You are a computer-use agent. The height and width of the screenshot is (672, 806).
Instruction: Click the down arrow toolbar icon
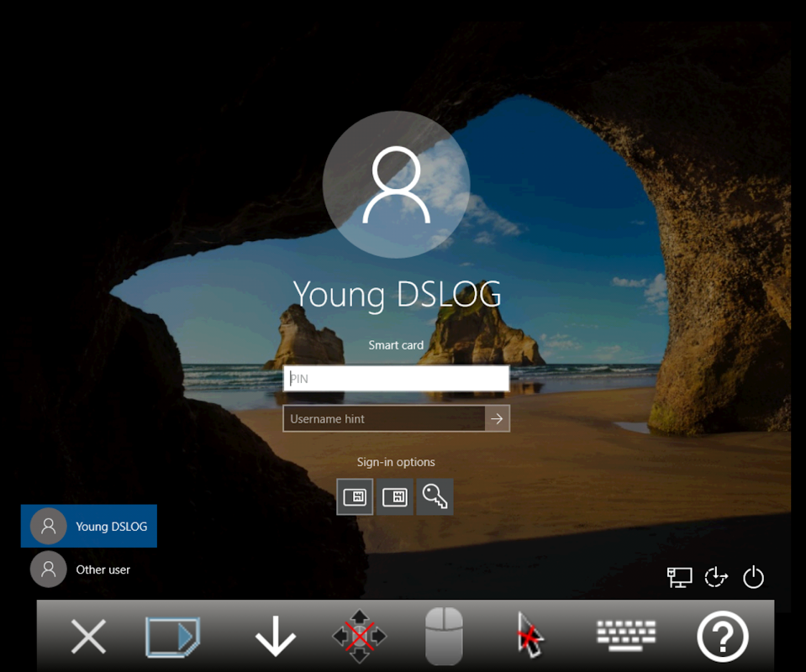click(276, 637)
